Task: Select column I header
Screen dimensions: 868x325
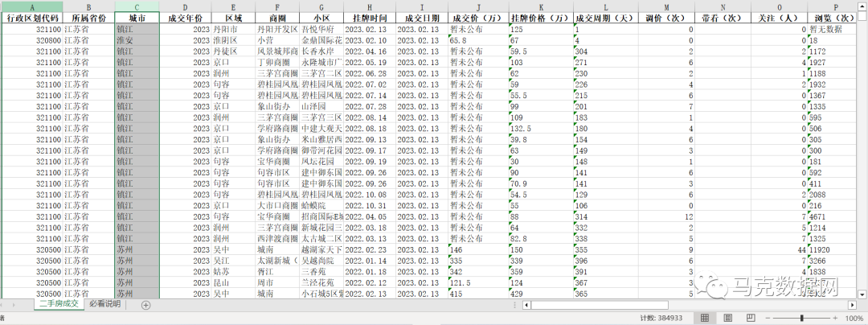Action: (422, 6)
